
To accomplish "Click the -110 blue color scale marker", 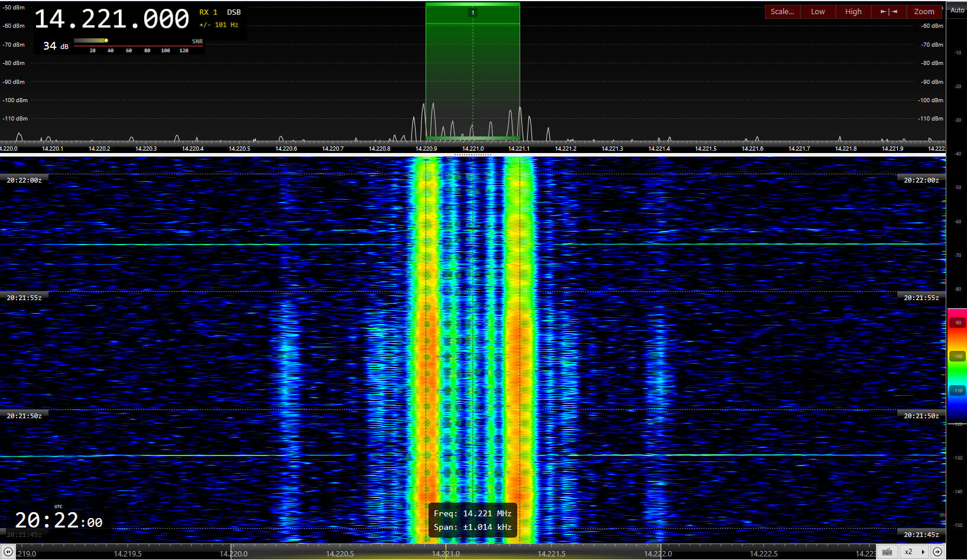I will [x=958, y=390].
